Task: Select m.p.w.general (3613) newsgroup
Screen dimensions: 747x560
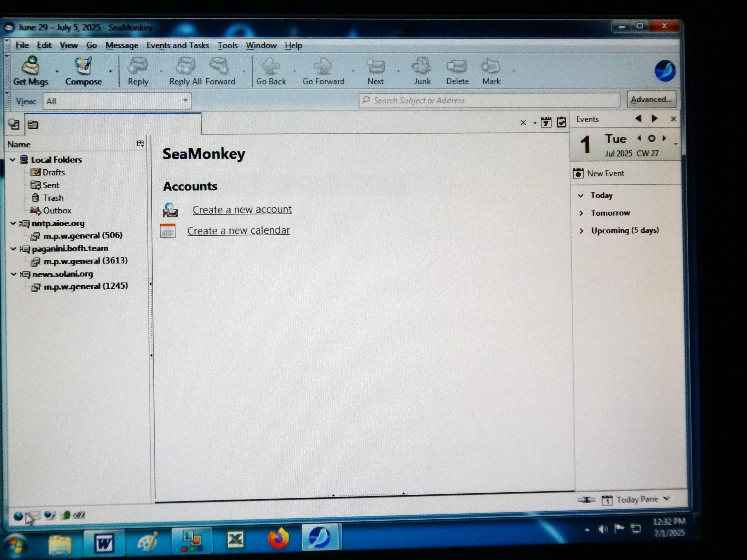Action: 79,261
